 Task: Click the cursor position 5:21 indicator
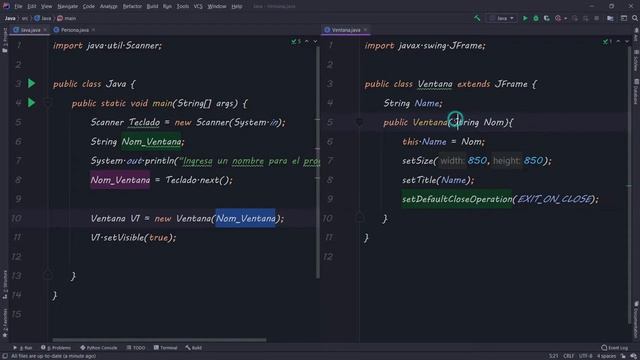tap(553, 356)
